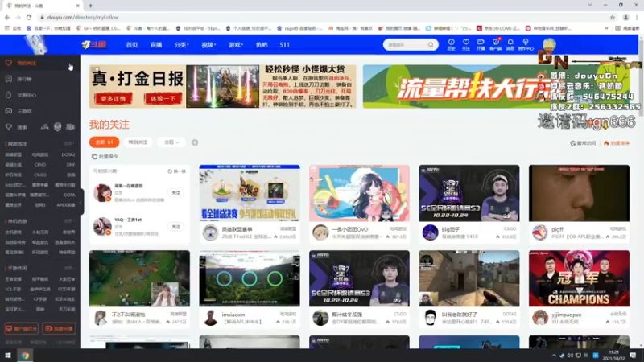Select the 全部 61 filter tab
The height and width of the screenshot is (362, 644).
105,142
